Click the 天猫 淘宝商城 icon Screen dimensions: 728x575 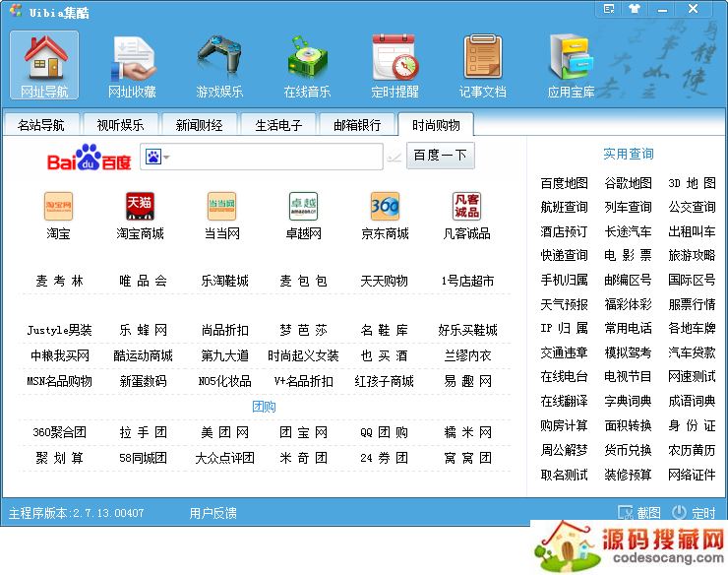point(141,206)
